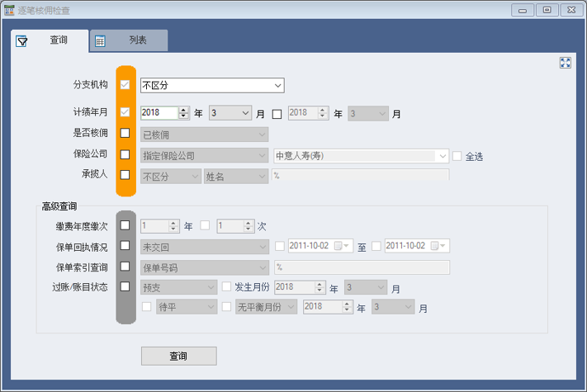Click the fullscreen expand icon at top right

coord(566,63)
